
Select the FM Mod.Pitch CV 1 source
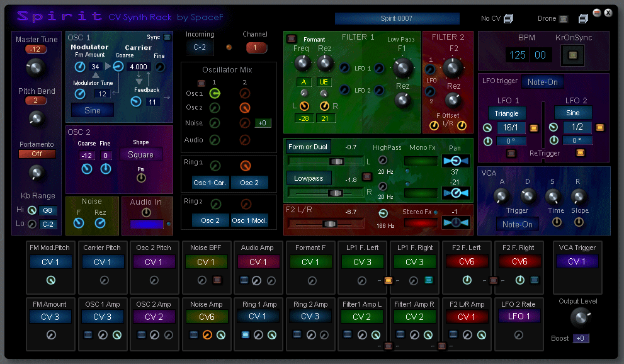[x=50, y=262]
